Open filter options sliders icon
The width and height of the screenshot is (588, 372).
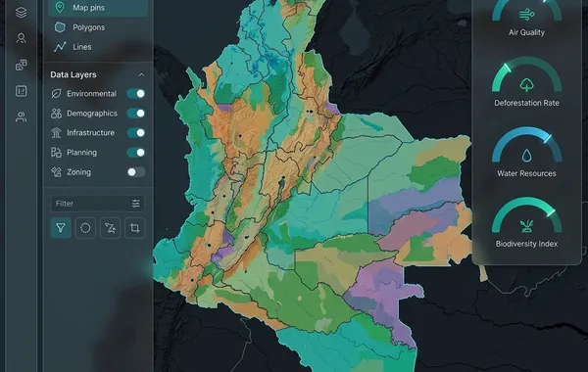[136, 204]
